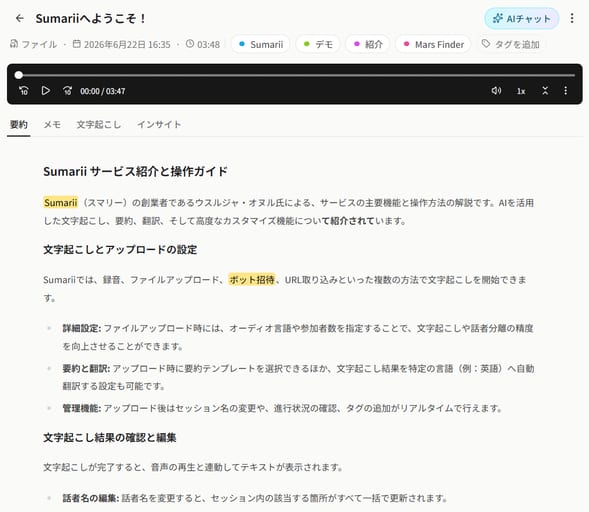Click the audio progress bar handle
The image size is (589, 512).
click(x=18, y=75)
